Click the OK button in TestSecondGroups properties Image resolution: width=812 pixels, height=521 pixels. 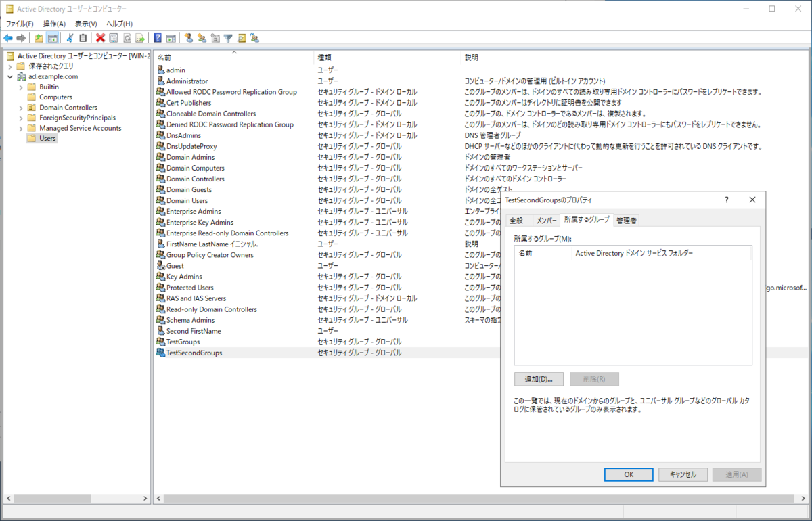628,474
